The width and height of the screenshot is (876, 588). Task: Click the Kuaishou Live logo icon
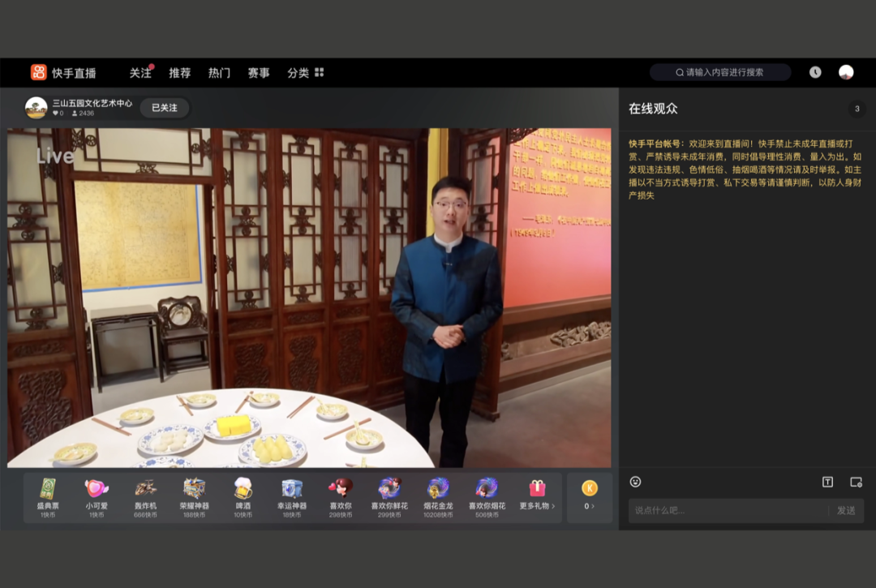click(x=38, y=72)
